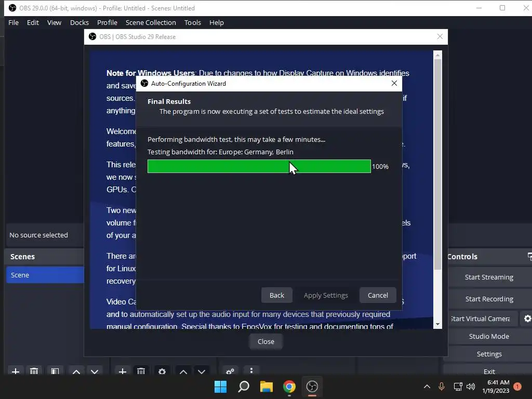The height and width of the screenshot is (399, 532).
Task: Open Google Chrome from the taskbar
Action: click(x=289, y=387)
